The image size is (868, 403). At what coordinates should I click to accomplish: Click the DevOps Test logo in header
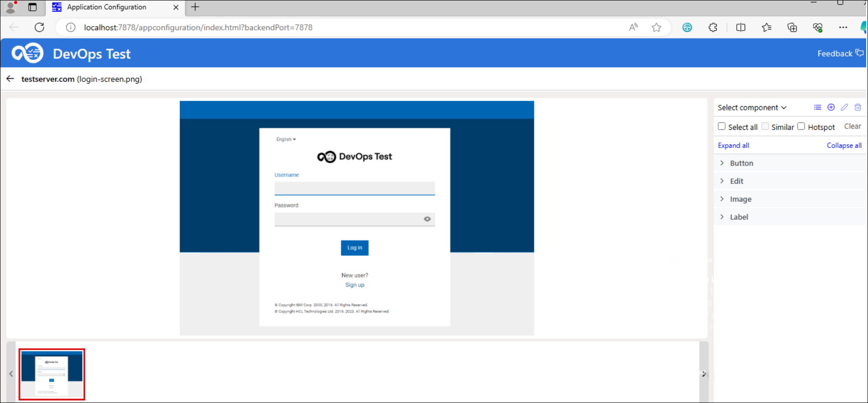pyautogui.click(x=27, y=53)
